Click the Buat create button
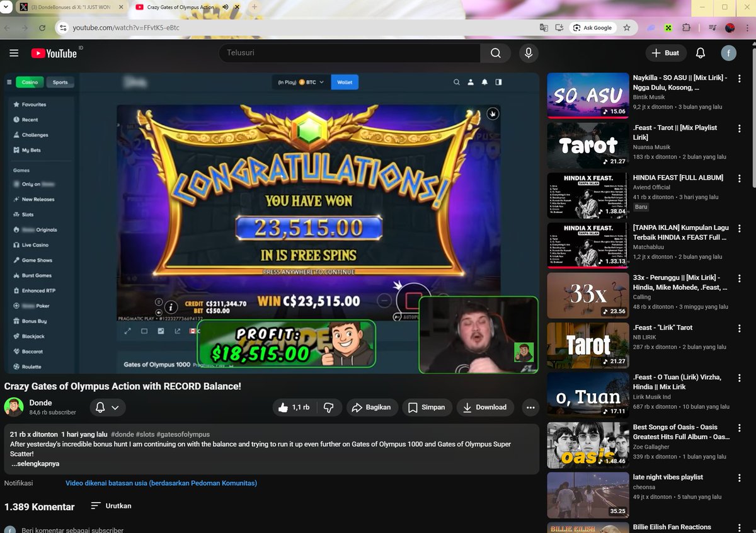This screenshot has height=533, width=756. pos(666,54)
